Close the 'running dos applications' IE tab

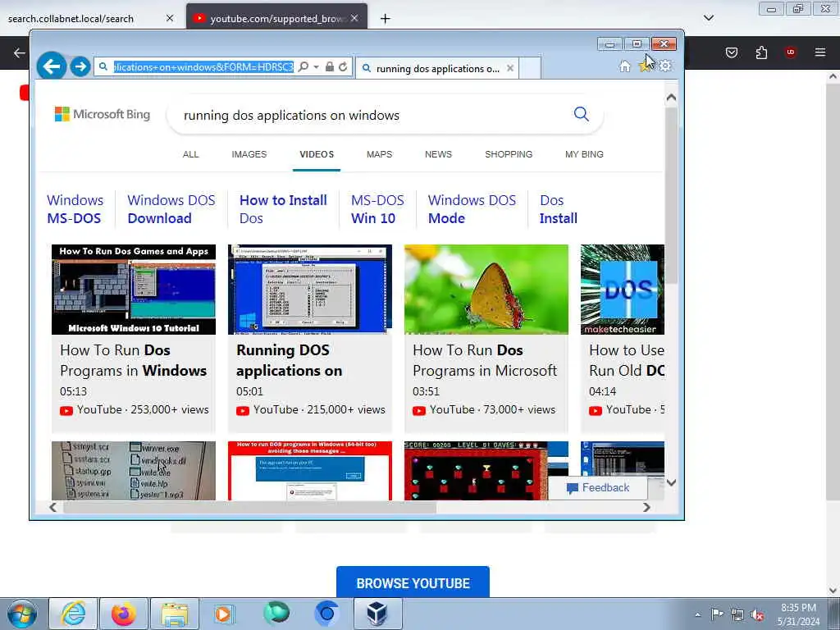pyautogui.click(x=510, y=68)
